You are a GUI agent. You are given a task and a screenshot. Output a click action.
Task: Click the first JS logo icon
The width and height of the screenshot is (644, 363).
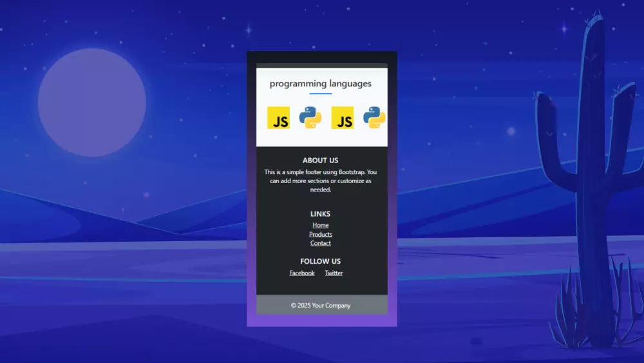tap(278, 117)
